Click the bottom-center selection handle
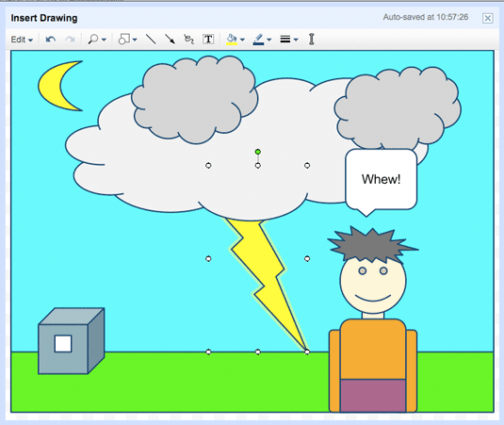Viewport: 504px width, 425px height. click(258, 351)
